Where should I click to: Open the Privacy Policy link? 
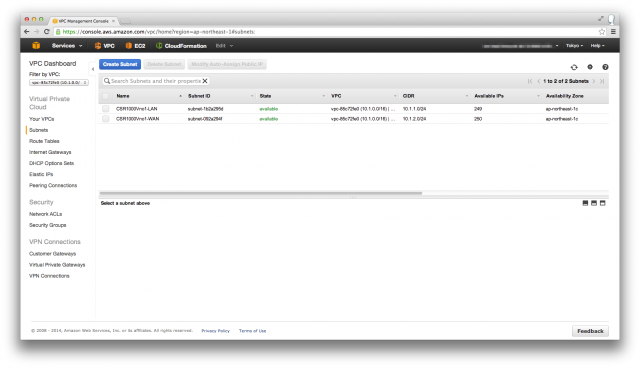216,331
